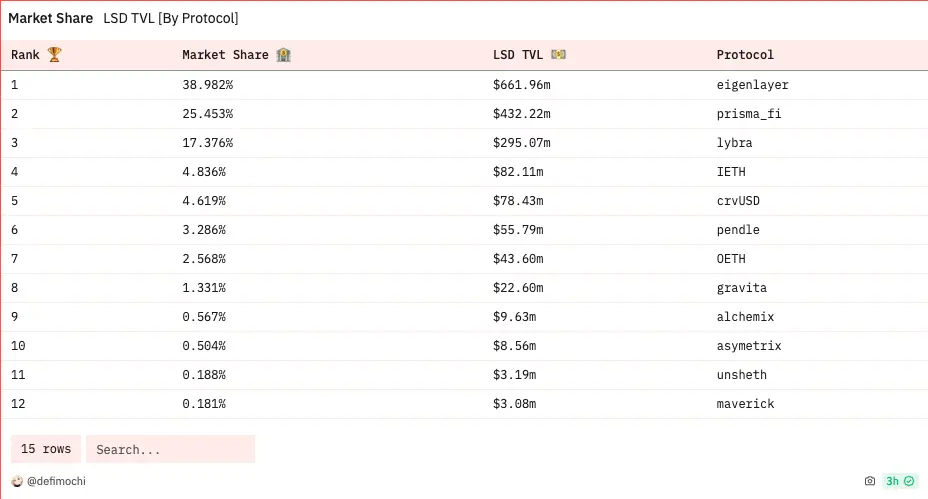This screenshot has height=499, width=928.
Task: Focus the Search... input field
Action: point(170,449)
